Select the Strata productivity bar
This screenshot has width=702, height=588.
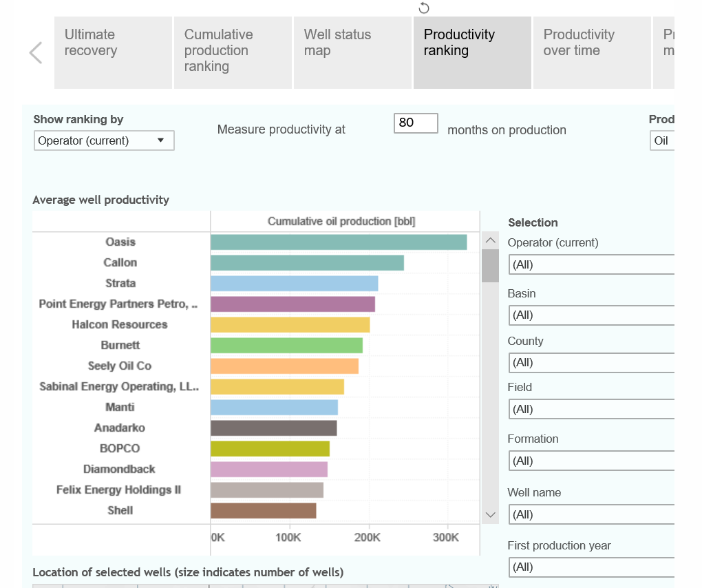(295, 284)
